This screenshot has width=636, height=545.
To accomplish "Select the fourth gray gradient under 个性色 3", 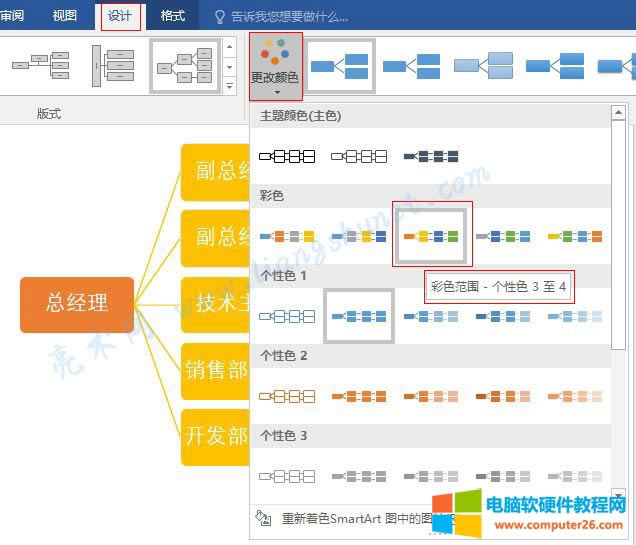I will pos(503,476).
